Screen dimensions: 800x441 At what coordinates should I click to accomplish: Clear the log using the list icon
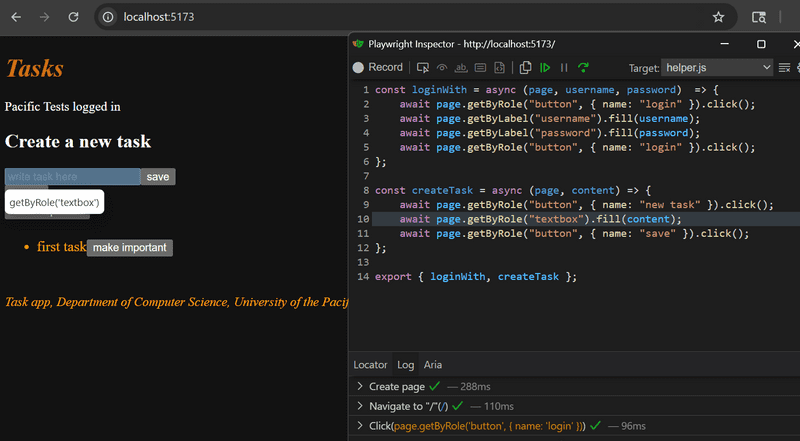coord(784,67)
